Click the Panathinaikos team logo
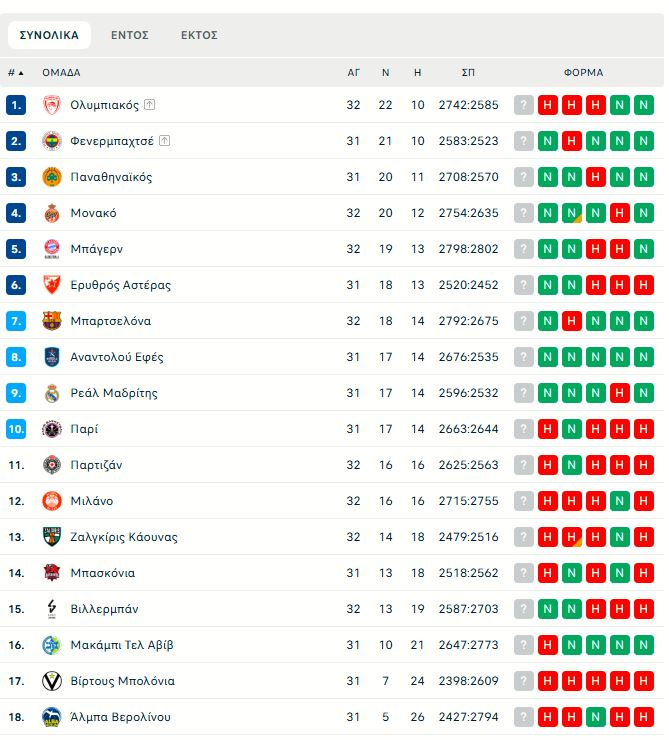The height and width of the screenshot is (740, 669). click(52, 177)
